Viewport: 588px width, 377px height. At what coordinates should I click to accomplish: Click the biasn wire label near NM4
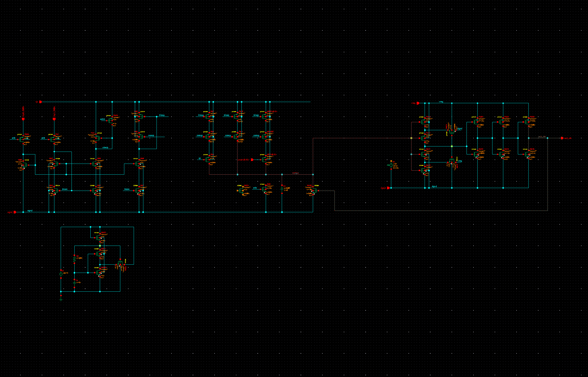[x=65, y=189]
